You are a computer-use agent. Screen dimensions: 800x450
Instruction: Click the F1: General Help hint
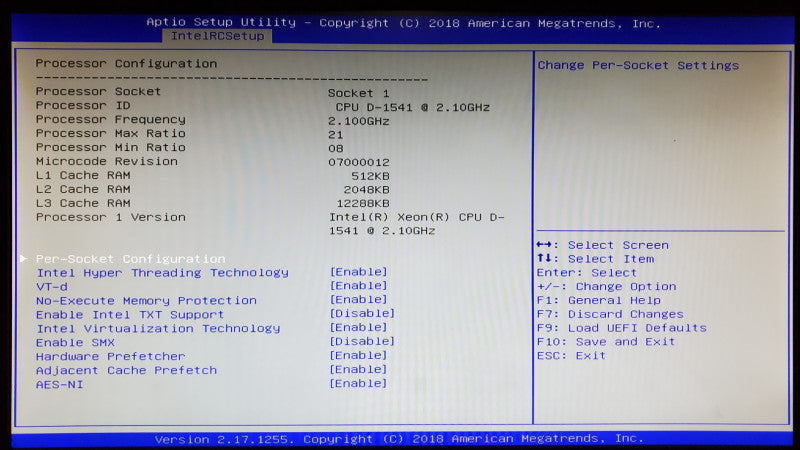pyautogui.click(x=599, y=301)
